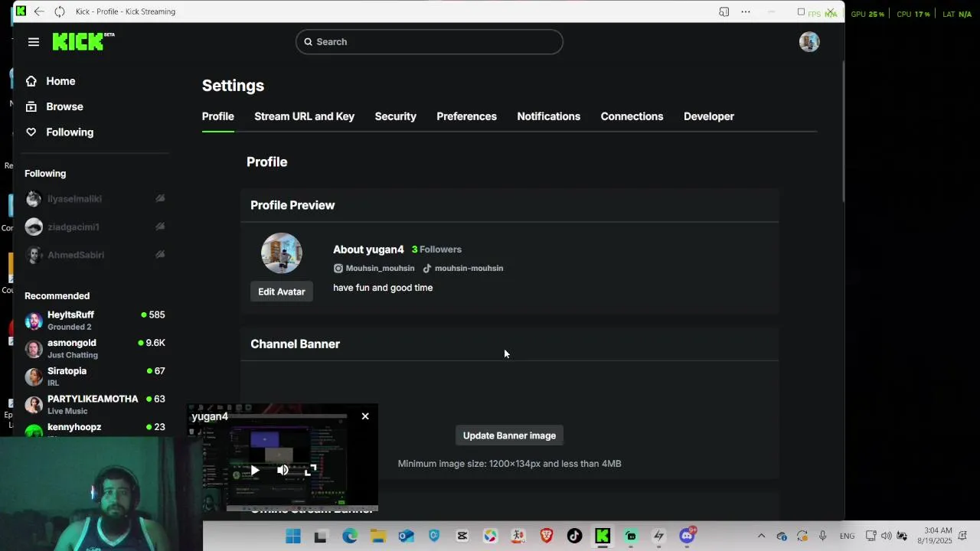Click into the Search field
Viewport: 980px width, 551px height.
pos(430,42)
